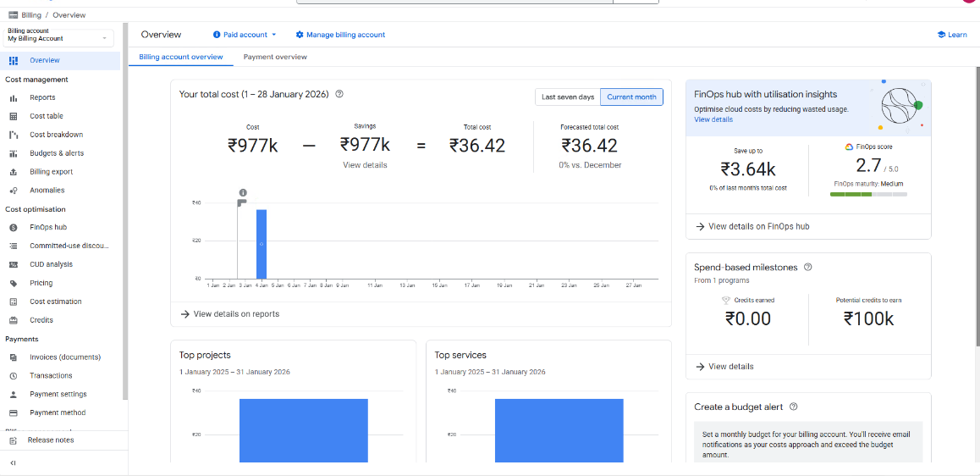The height and width of the screenshot is (476, 980).
Task: Click View details on reports link
Action: 229,314
